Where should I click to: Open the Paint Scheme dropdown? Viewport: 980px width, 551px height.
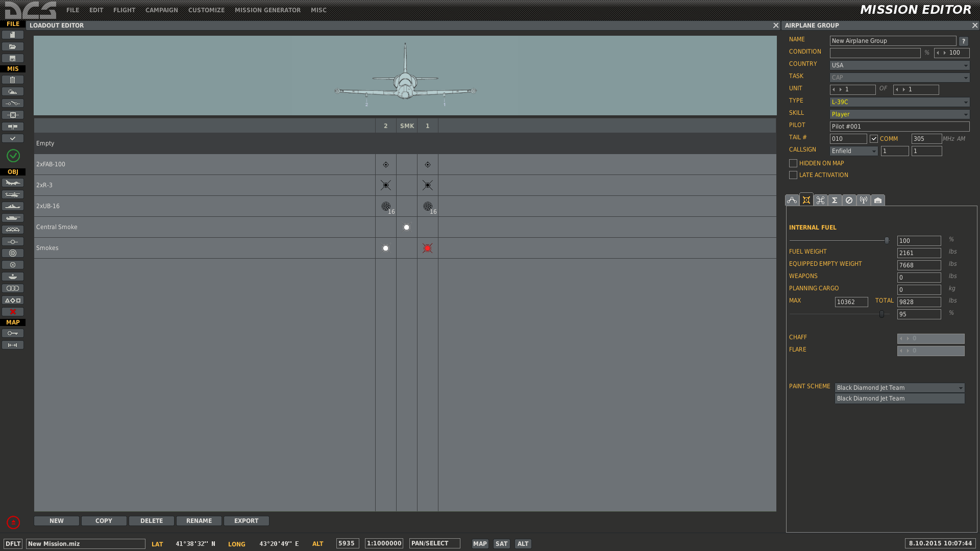900,388
